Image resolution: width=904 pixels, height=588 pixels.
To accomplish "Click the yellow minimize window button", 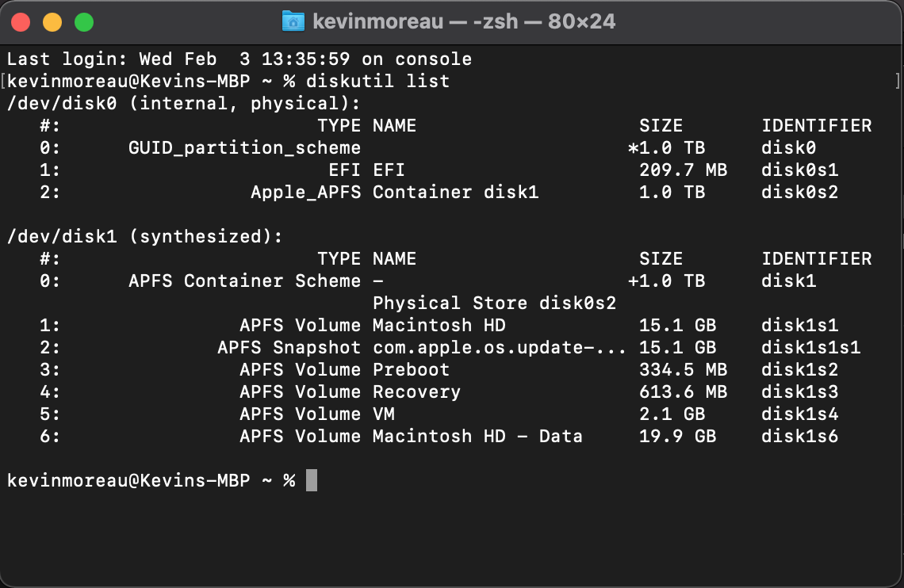I will click(52, 22).
